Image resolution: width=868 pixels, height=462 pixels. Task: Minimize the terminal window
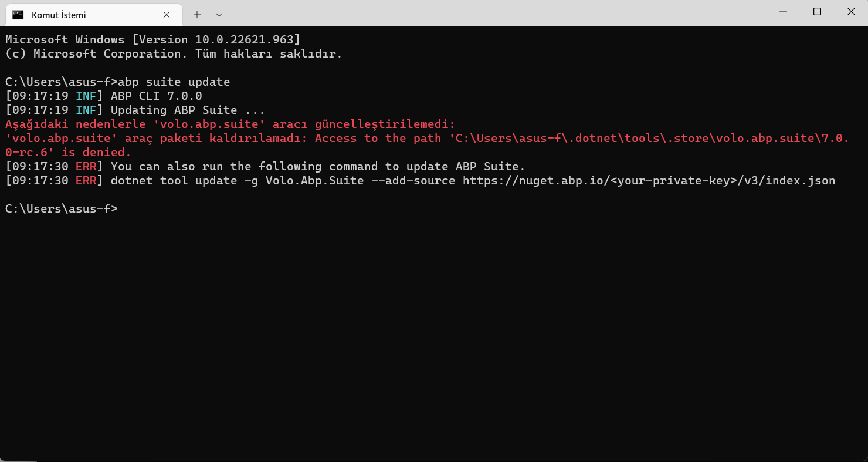[782, 12]
